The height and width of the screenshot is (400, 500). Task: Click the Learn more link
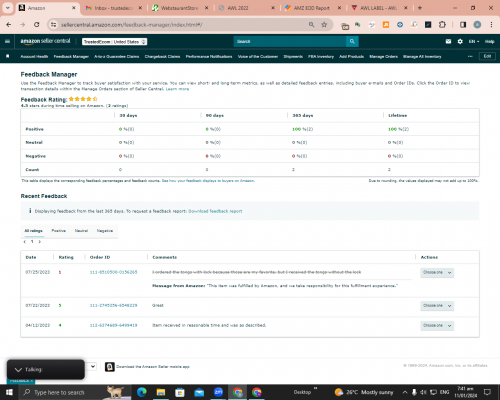[177, 89]
